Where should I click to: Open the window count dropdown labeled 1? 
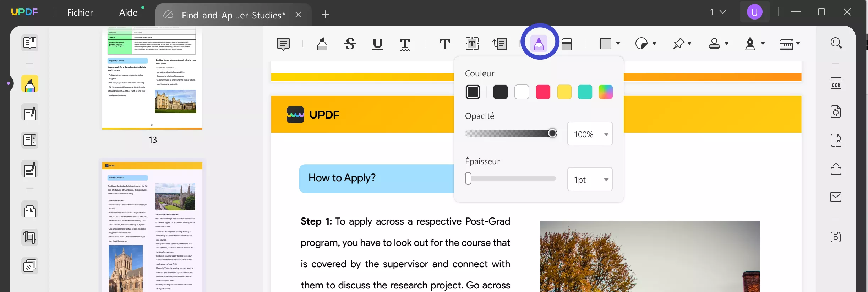tap(718, 12)
